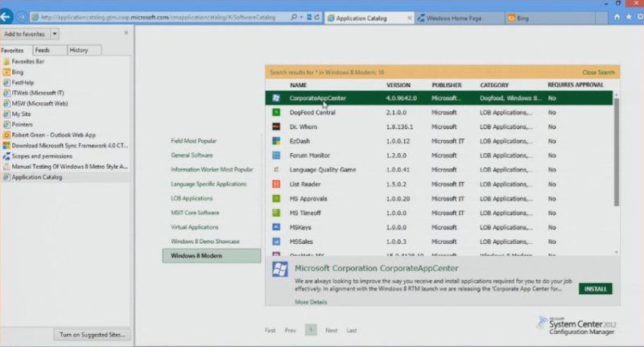Open the address bar search dropdown arrow
This screenshot has width=644, height=347.
[x=301, y=17]
